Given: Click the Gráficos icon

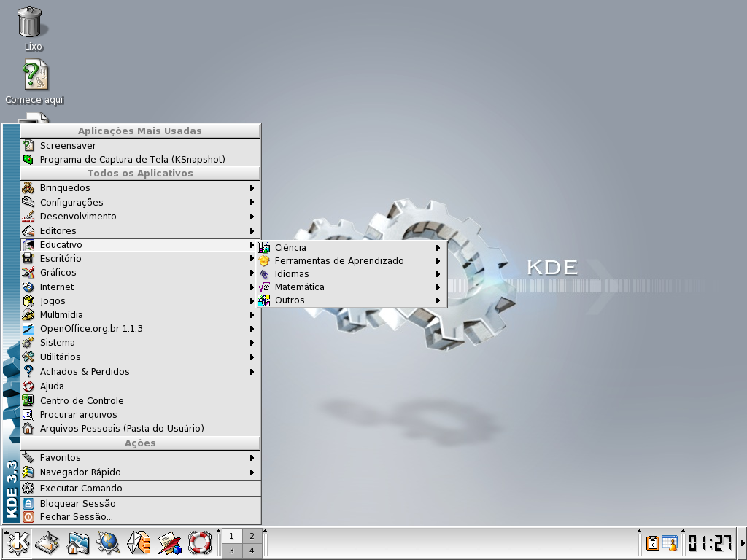Looking at the screenshot, I should [x=28, y=273].
